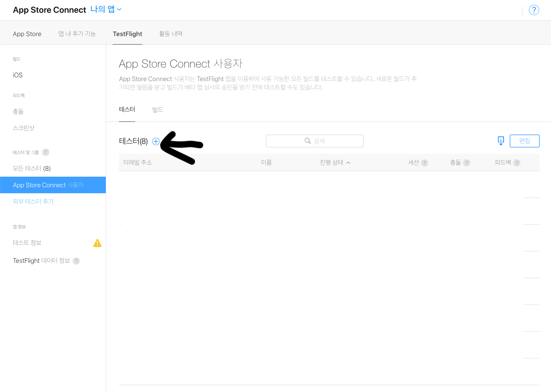This screenshot has height=392, width=551.
Task: Click the 피드백 column header
Action: point(503,163)
